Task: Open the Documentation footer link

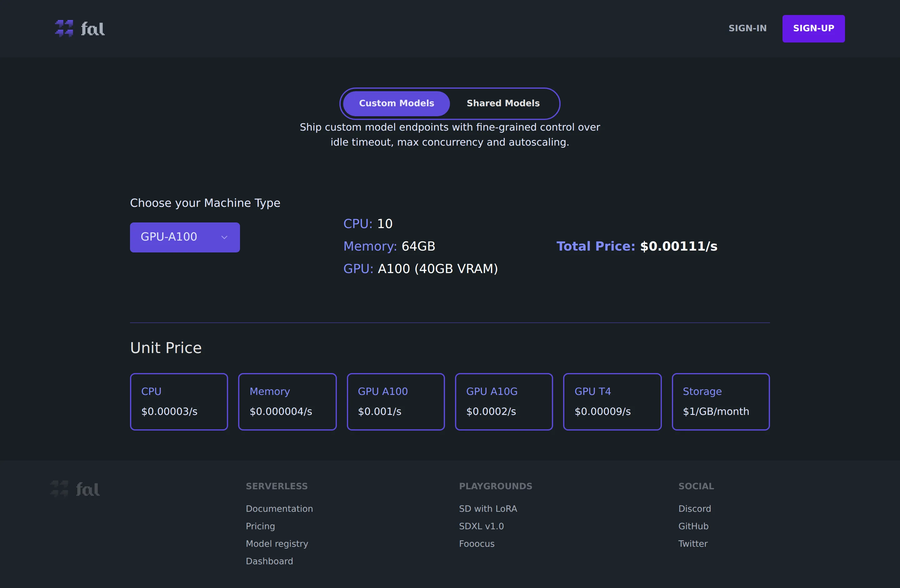Action: point(279,509)
